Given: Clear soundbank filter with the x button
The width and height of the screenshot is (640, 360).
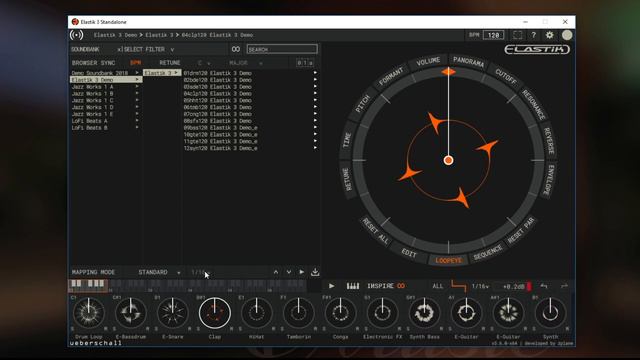Looking at the screenshot, I should 119,49.
